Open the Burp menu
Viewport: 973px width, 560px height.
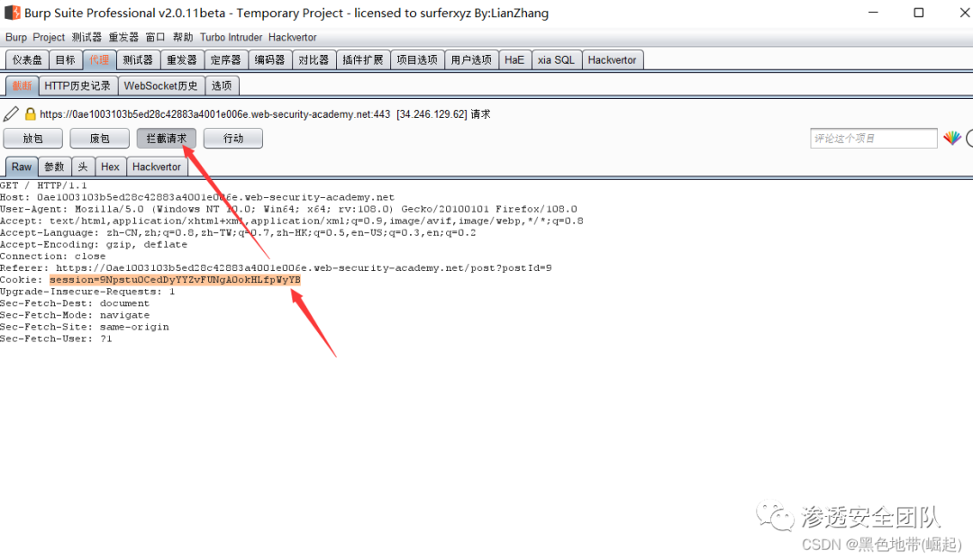tap(16, 37)
